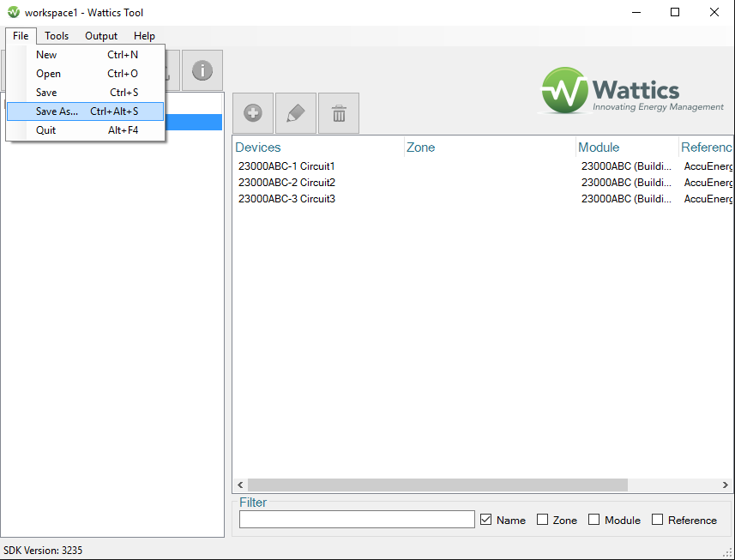This screenshot has height=560, width=735.
Task: Open the Help menu
Action: pos(144,36)
